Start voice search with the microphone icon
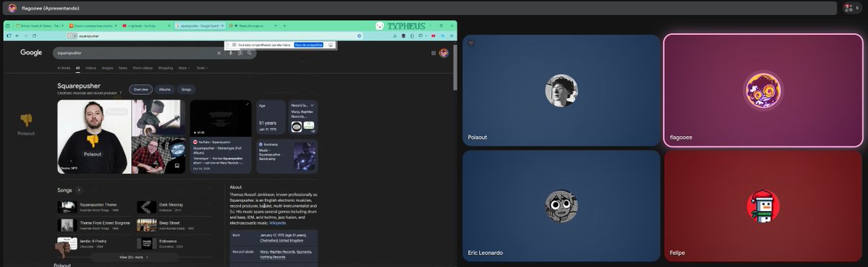This screenshot has height=267, width=868. click(x=230, y=53)
